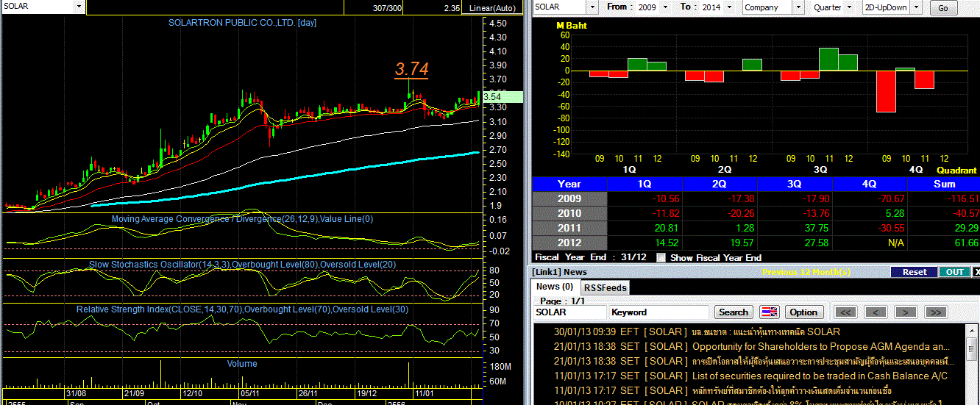Toggle the Thai/English language flag icon
980x405 pixels.
pyautogui.click(x=769, y=312)
